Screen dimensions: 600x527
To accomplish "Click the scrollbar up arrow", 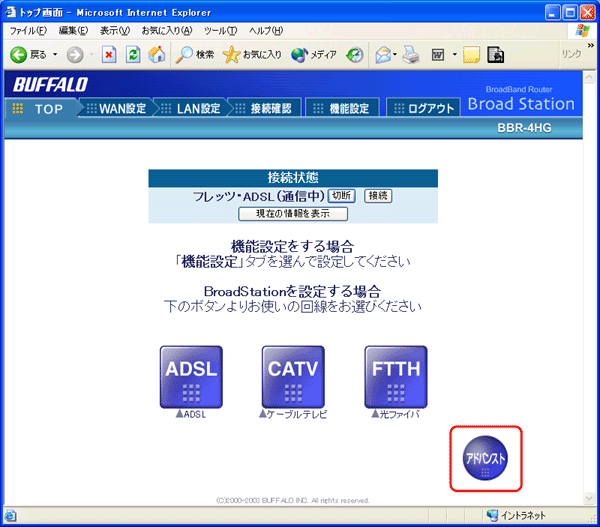I will click(589, 78).
